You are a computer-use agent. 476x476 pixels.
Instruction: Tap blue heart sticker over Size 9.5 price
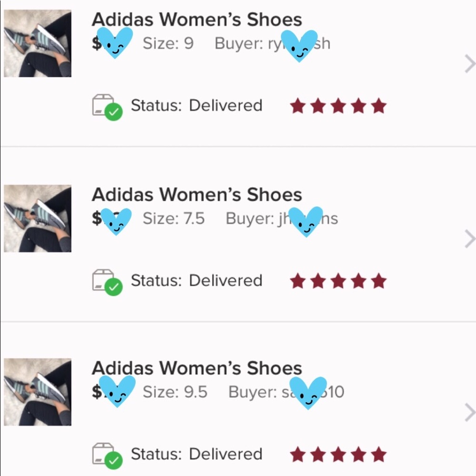117,391
